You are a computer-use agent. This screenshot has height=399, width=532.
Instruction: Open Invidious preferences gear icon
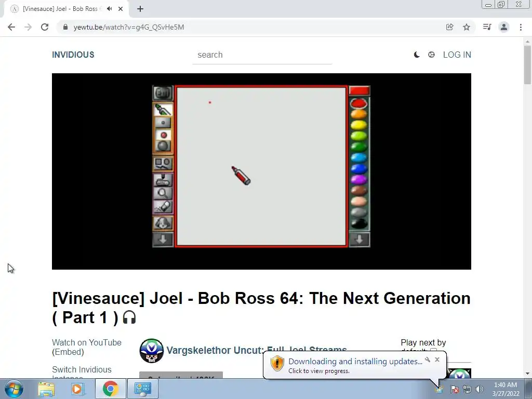point(431,55)
